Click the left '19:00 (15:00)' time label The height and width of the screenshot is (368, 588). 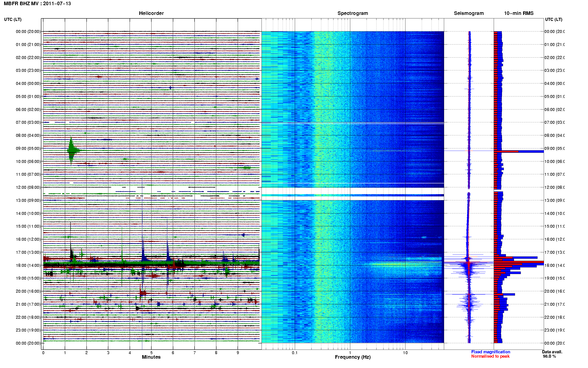tap(28, 278)
